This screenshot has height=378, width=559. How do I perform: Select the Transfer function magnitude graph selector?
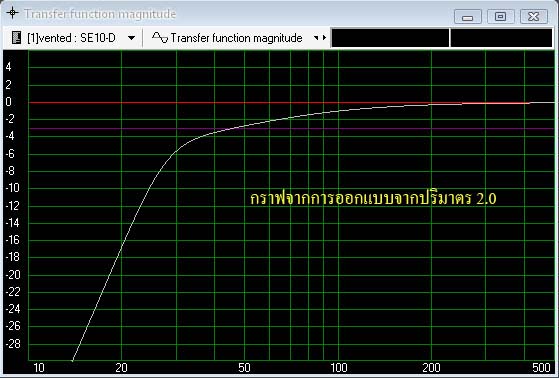pyautogui.click(x=236, y=37)
